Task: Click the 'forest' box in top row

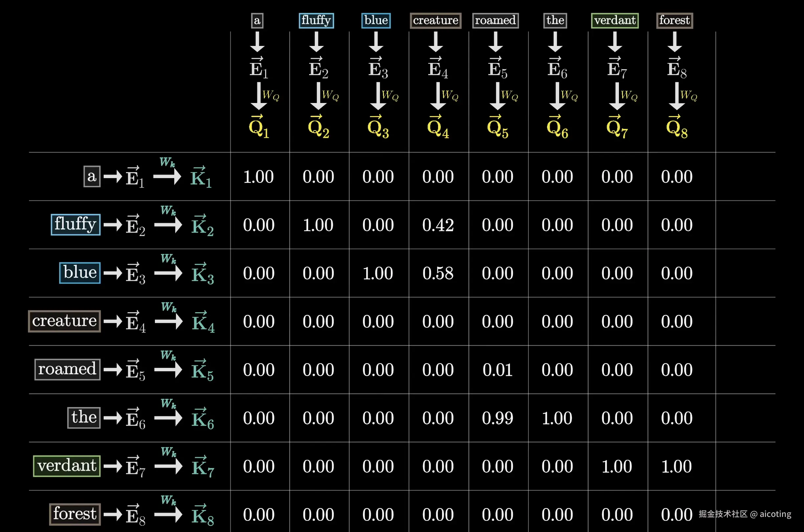Action: (674, 20)
